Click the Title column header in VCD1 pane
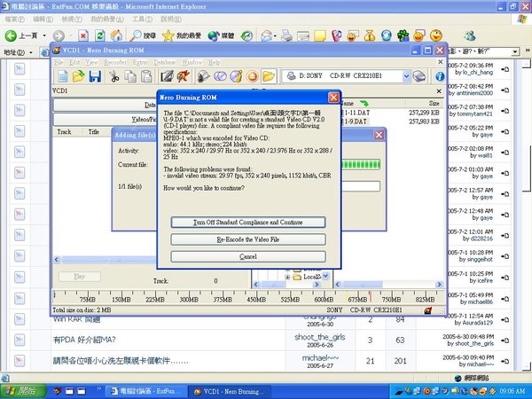 [x=94, y=132]
